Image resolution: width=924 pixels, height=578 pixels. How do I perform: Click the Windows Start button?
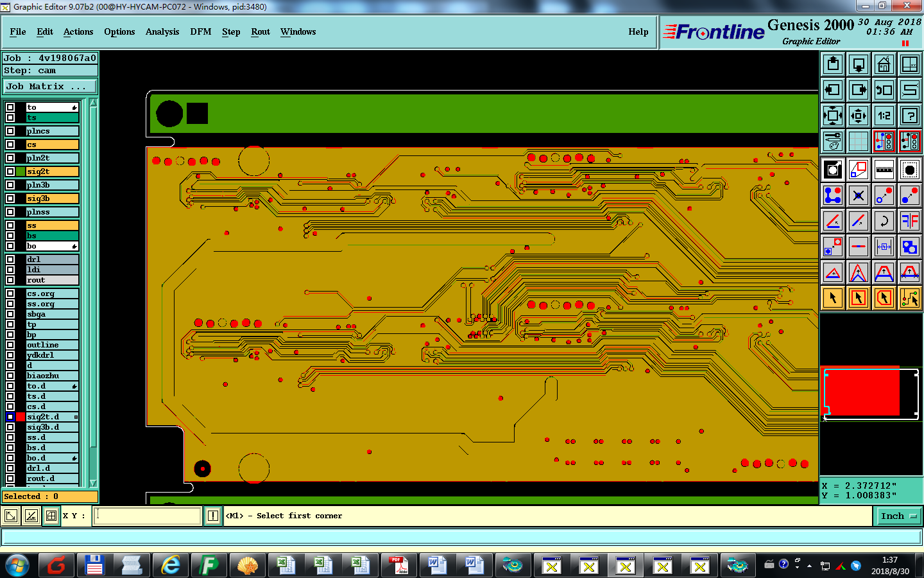click(x=17, y=565)
